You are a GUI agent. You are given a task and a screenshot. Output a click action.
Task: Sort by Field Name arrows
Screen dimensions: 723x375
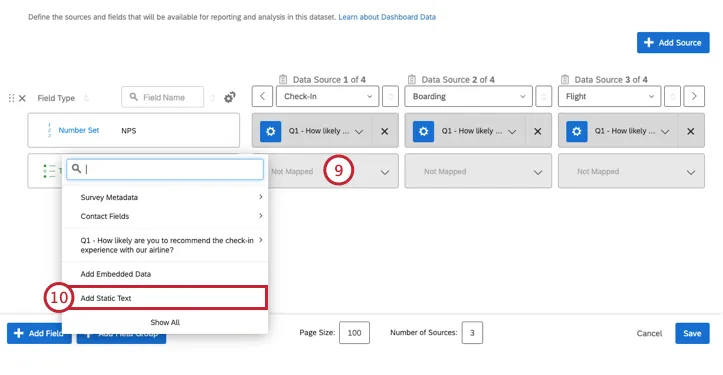(213, 98)
